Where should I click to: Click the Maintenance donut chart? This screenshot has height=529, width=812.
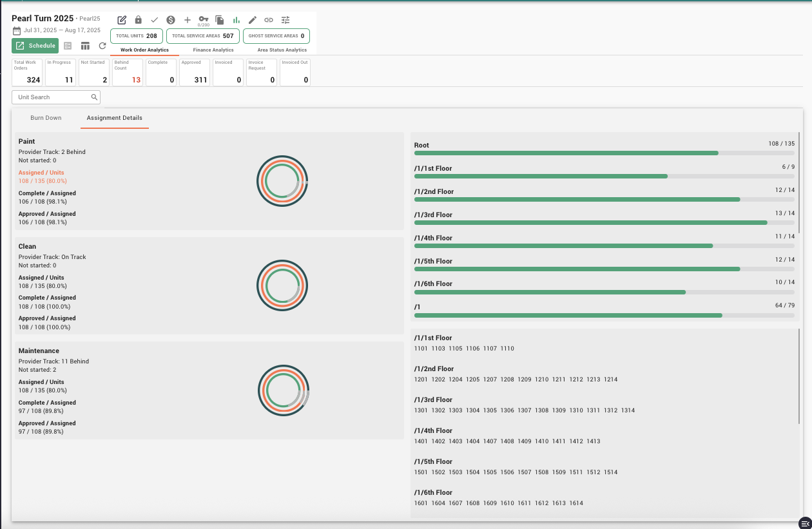tap(284, 390)
